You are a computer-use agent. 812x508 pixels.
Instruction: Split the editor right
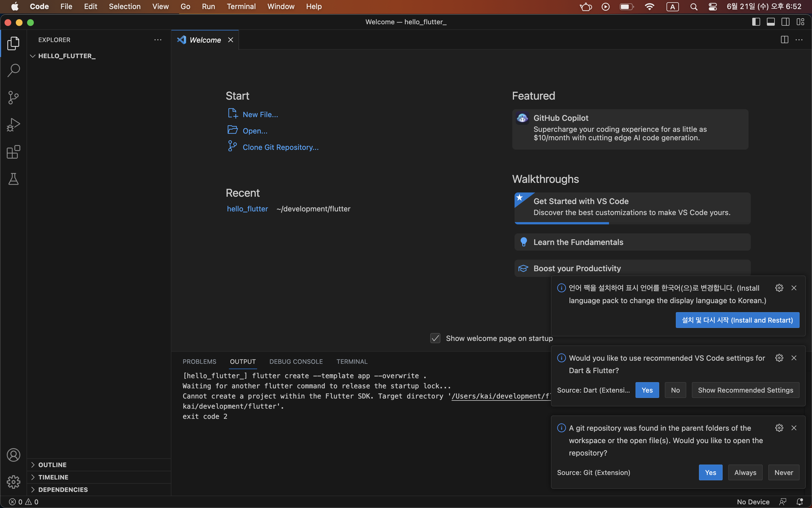coord(784,40)
